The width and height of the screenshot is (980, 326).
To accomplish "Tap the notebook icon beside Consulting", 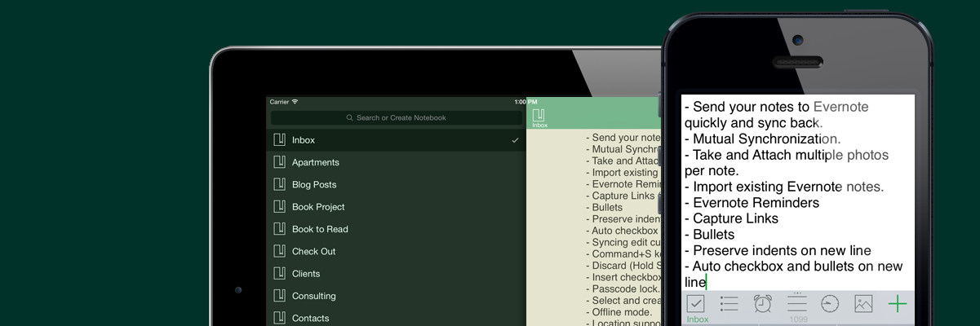I will [279, 296].
